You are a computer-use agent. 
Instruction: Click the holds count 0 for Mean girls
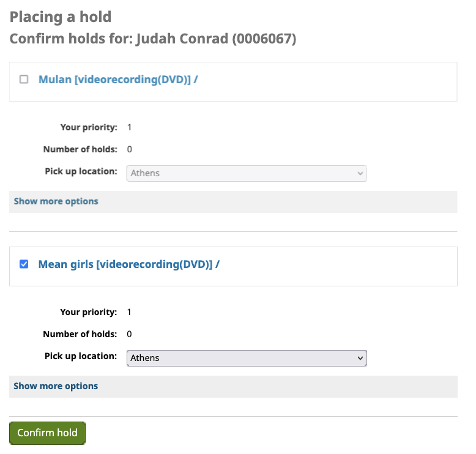click(129, 334)
